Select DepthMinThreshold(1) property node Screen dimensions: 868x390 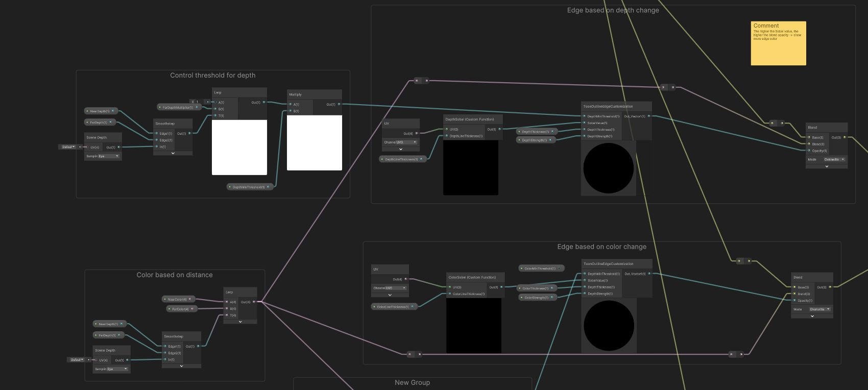[x=250, y=187]
